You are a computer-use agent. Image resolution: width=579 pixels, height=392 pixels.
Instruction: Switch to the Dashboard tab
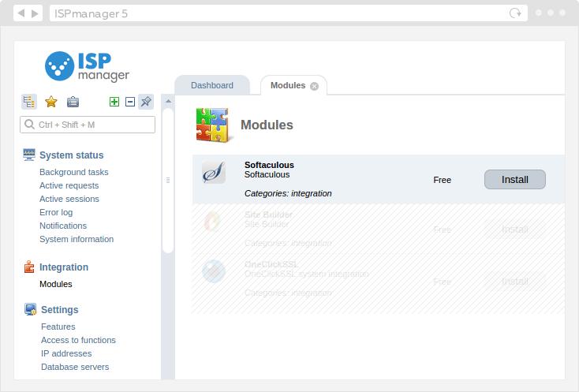tap(212, 85)
